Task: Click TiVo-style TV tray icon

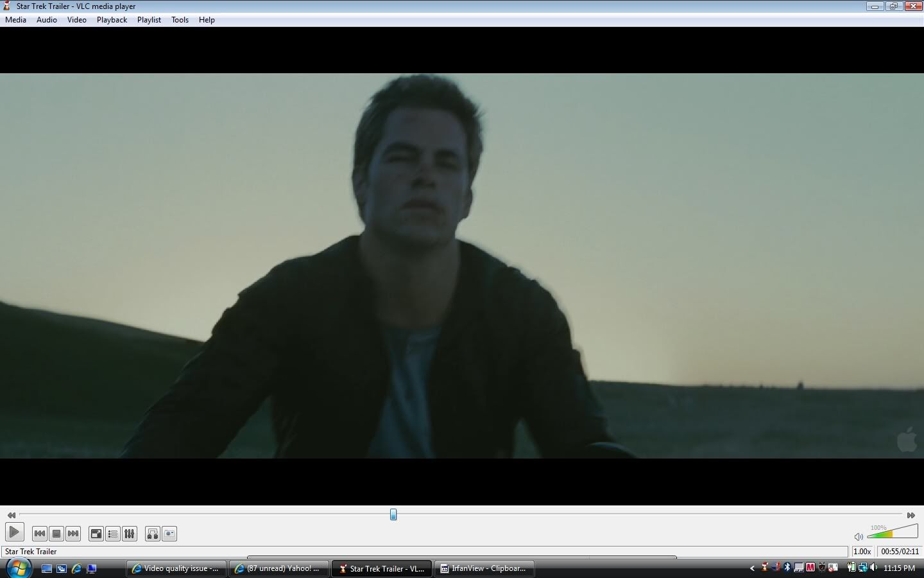Action: 822,568
